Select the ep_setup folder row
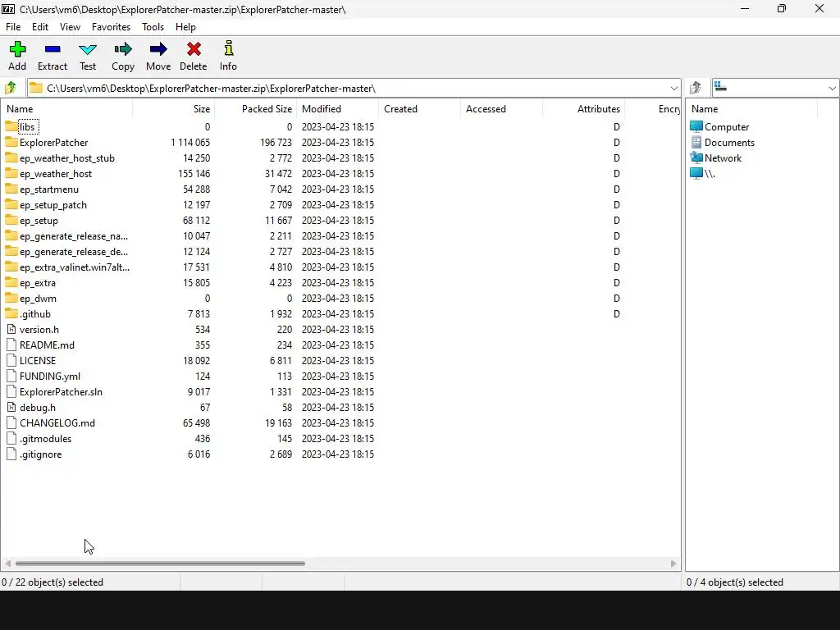Image resolution: width=840 pixels, height=630 pixels. [x=340, y=220]
